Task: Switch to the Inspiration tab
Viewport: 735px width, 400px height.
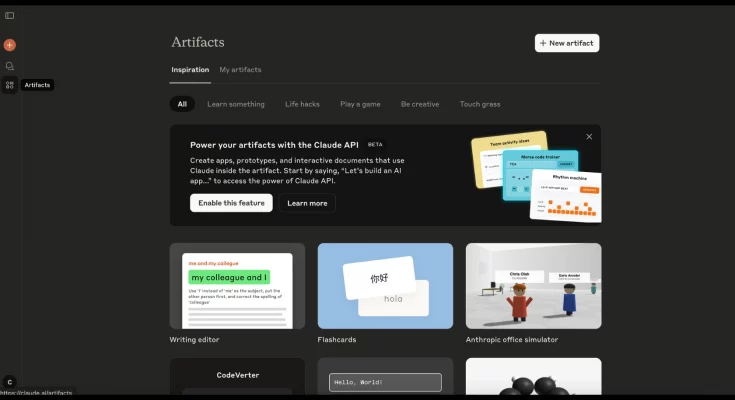Action: point(190,70)
